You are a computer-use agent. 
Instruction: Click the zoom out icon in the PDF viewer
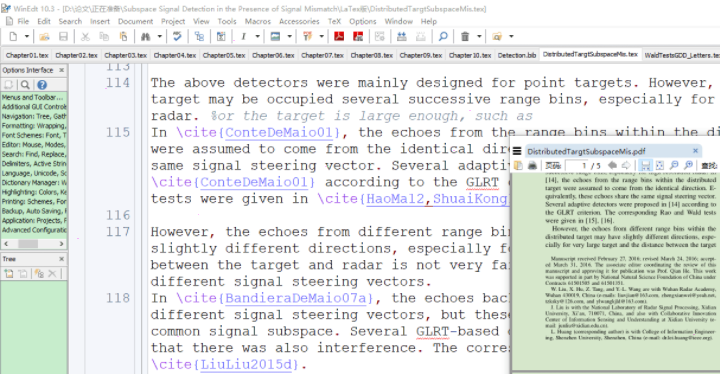tap(674, 165)
